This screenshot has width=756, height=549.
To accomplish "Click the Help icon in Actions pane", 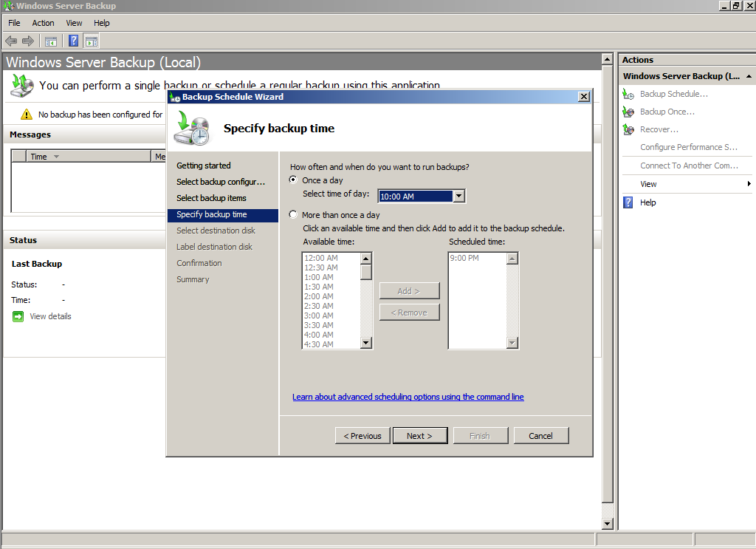I will pyautogui.click(x=628, y=202).
